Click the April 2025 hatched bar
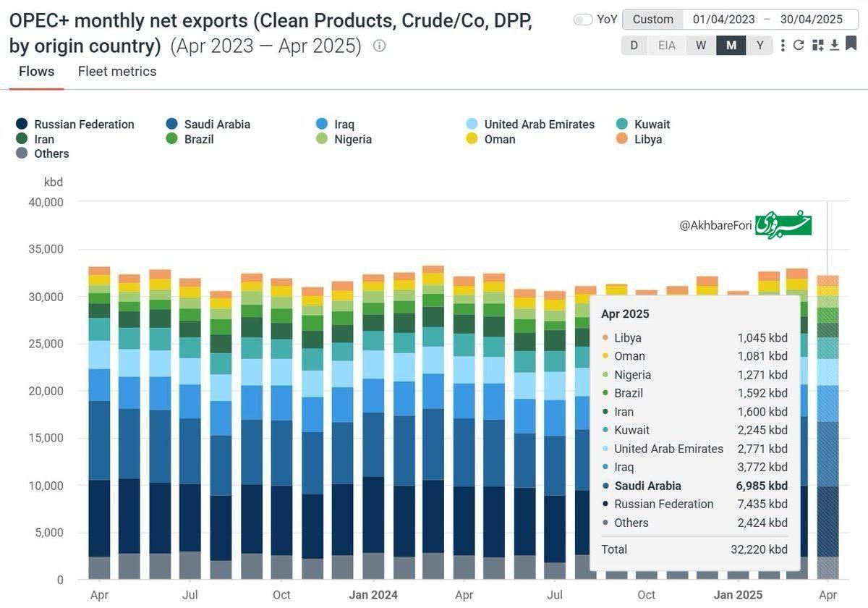The image size is (868, 608). [x=827, y=427]
